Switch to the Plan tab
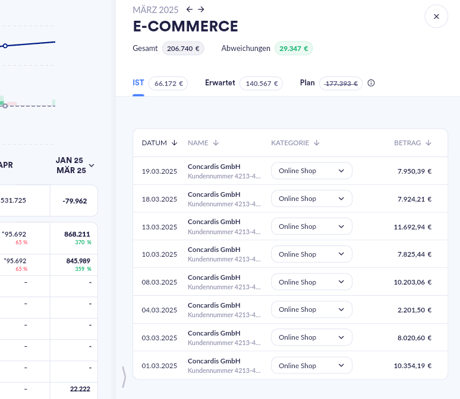The width and height of the screenshot is (460, 399). (307, 83)
